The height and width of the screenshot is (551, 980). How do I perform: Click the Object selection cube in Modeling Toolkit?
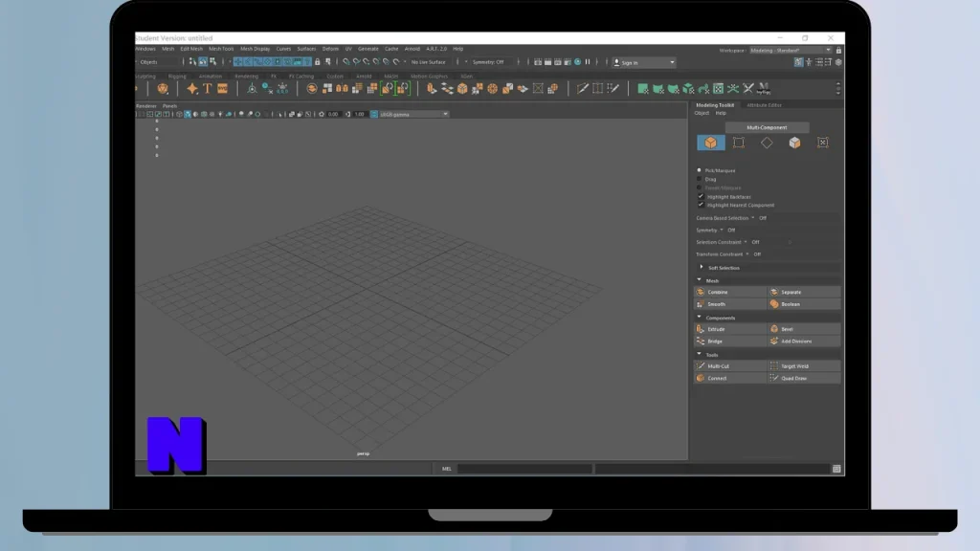[711, 143]
